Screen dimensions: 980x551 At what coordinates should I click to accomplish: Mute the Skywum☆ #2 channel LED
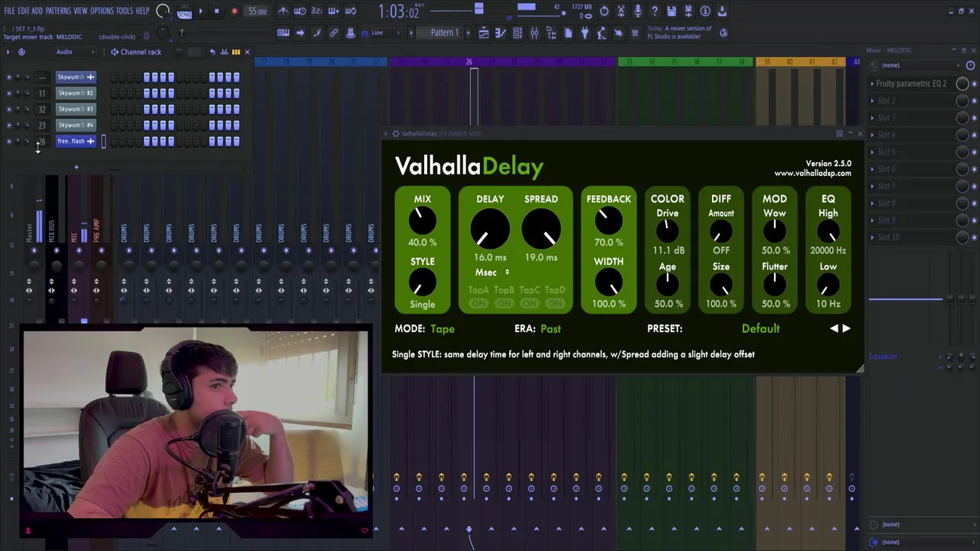click(x=9, y=93)
